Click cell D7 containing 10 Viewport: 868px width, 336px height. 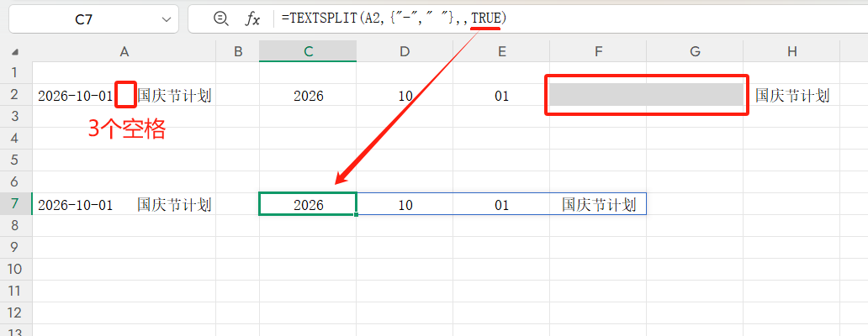tap(405, 204)
